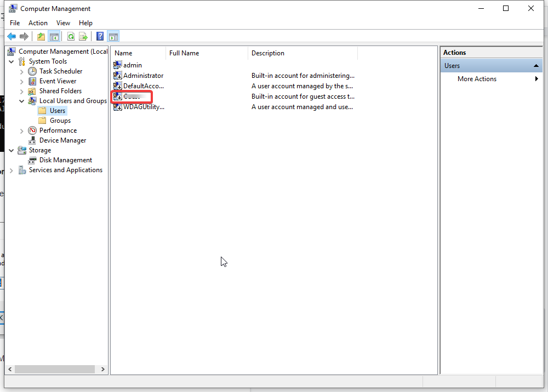The height and width of the screenshot is (392, 548).
Task: Click the Device Manager icon
Action: click(x=32, y=140)
